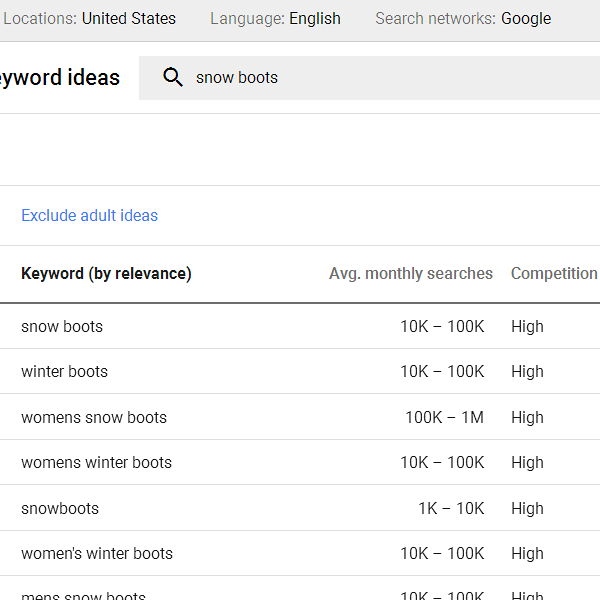Click the search field containing "snow boots"
The image size is (600, 600).
380,78
